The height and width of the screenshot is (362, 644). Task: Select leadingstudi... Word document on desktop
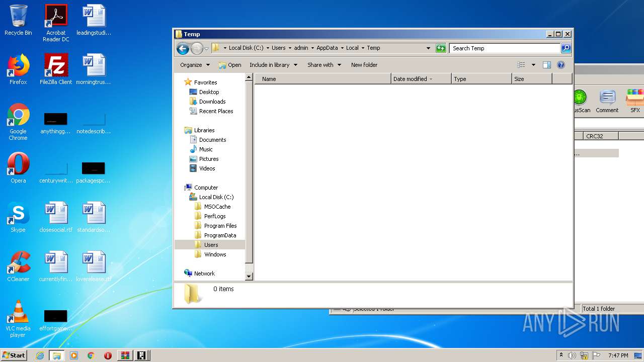(94, 20)
